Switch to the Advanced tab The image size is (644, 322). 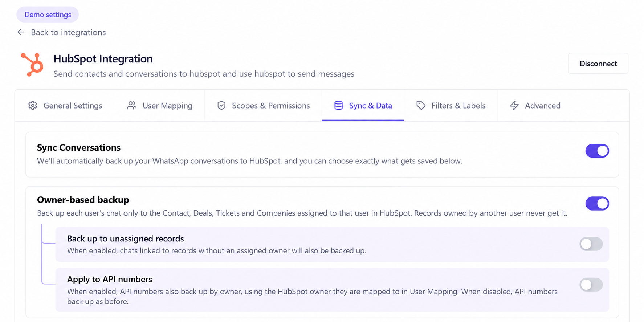click(x=535, y=106)
